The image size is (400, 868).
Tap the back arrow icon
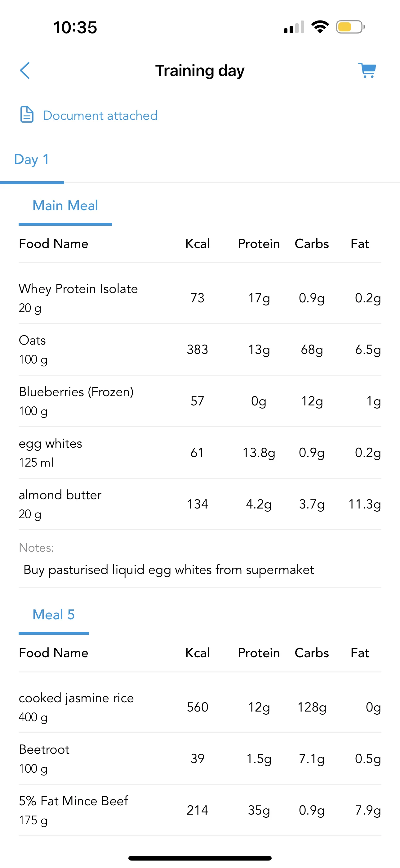point(25,70)
